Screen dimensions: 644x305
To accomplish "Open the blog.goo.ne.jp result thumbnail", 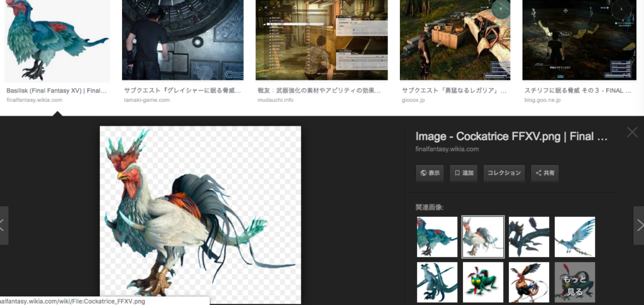I will point(578,40).
